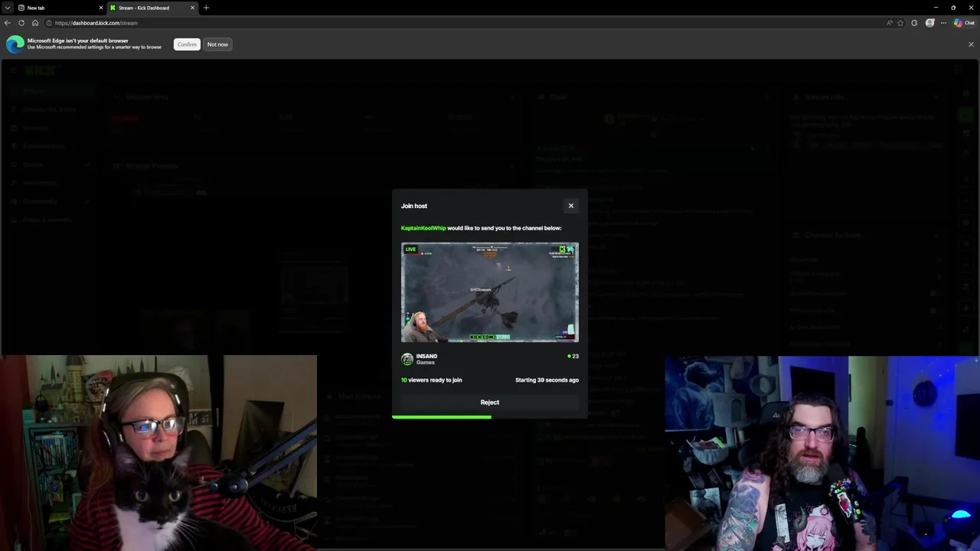Viewport: 980px width, 551px height.
Task: Click the viewer count 23
Action: [x=573, y=356]
